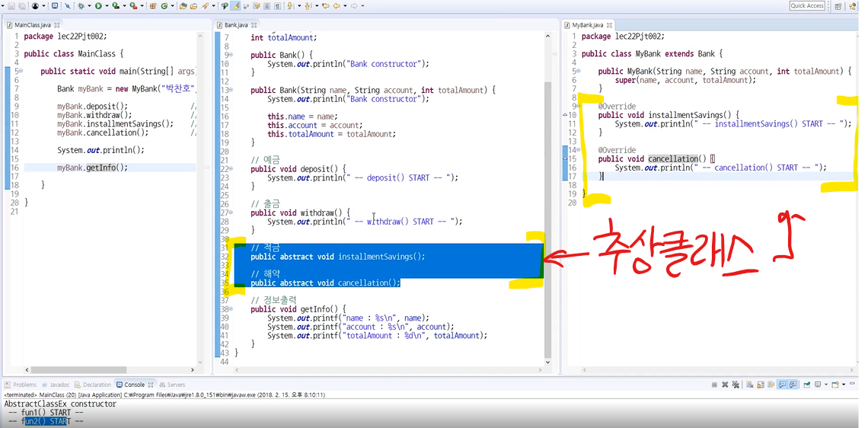Click the Coverage run icon
The width and height of the screenshot is (868, 428).
point(116,6)
